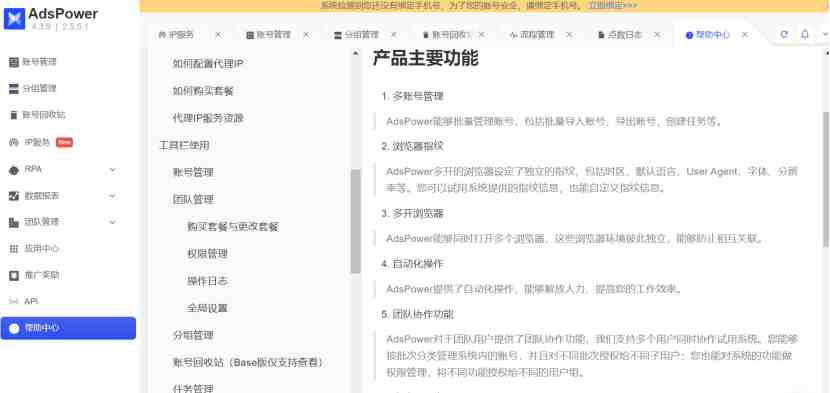Click the heading 3. 多开浏览器
Image resolution: width=830 pixels, height=393 pixels.
point(412,213)
